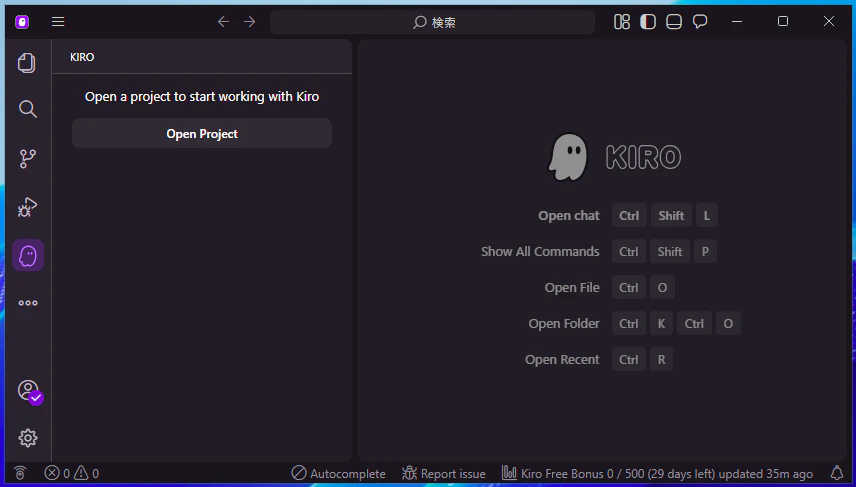856x487 pixels.
Task: Click the remote window indicator in the status bar
Action: (x=20, y=473)
